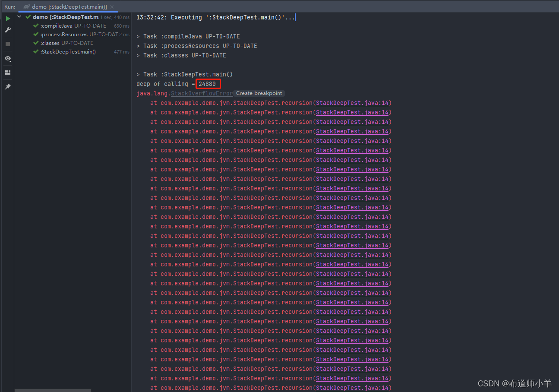Click the gray Stop process icon
The height and width of the screenshot is (392, 559).
coord(8,44)
